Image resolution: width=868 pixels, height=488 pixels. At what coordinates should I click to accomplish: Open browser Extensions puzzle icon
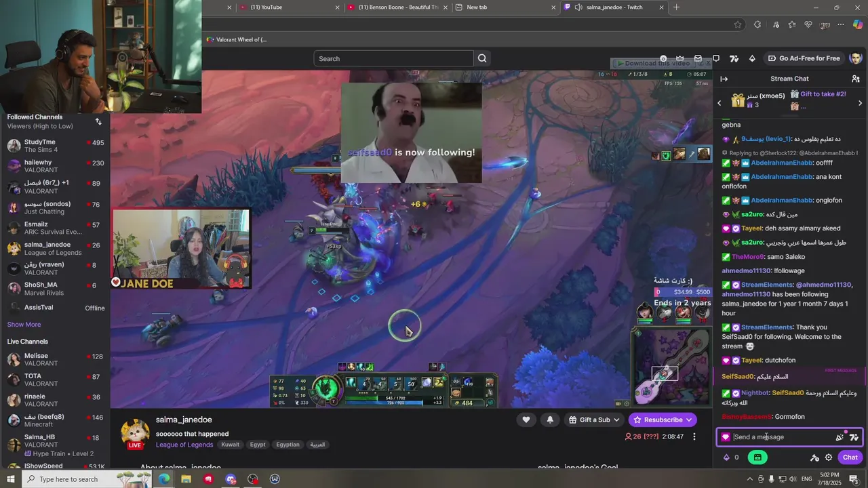[x=757, y=24]
